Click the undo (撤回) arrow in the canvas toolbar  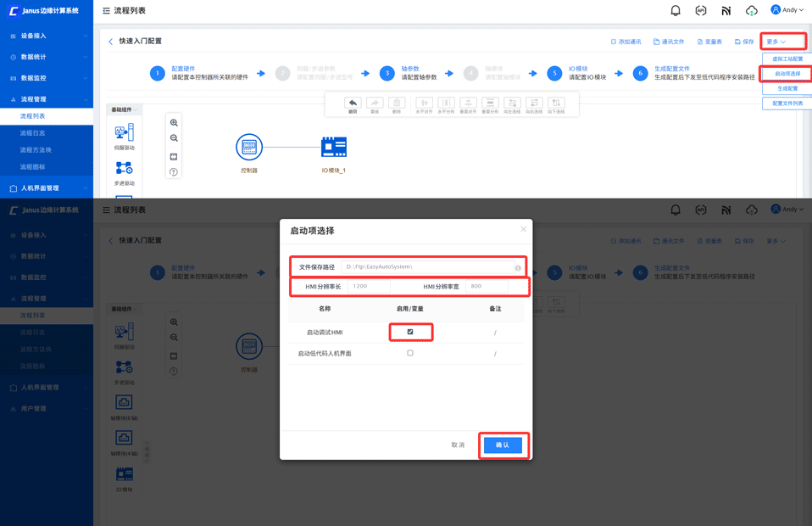[x=353, y=104]
